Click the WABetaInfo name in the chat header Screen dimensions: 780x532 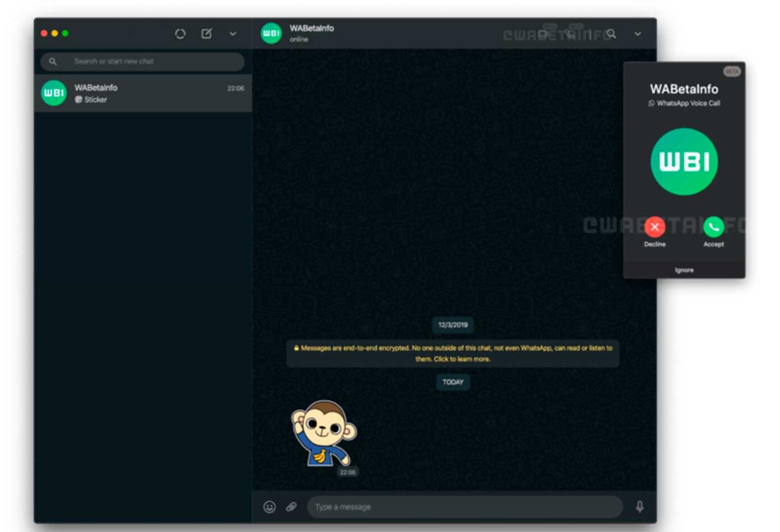[x=311, y=28]
